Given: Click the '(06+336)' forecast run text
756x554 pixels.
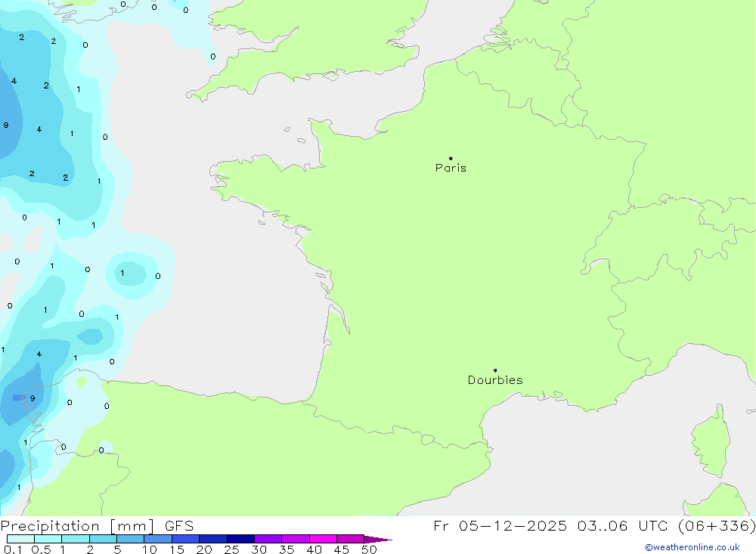Looking at the screenshot, I should click(x=717, y=526).
